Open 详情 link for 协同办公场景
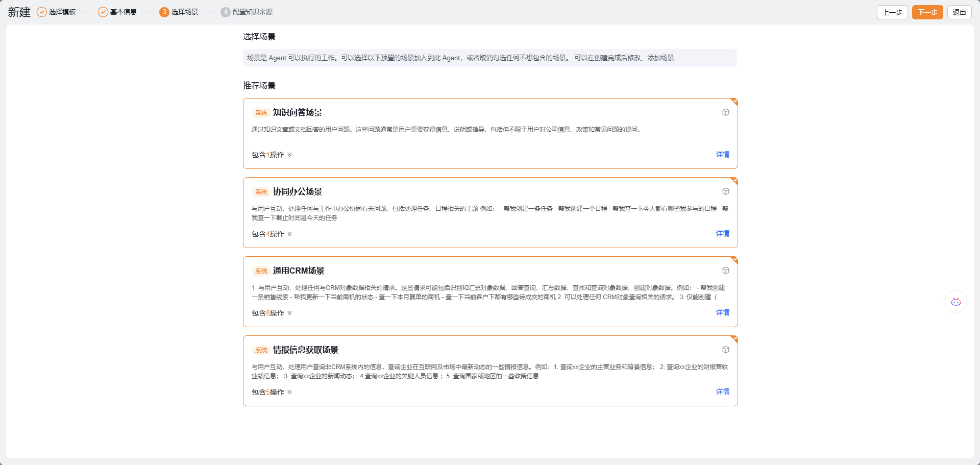 pos(722,233)
